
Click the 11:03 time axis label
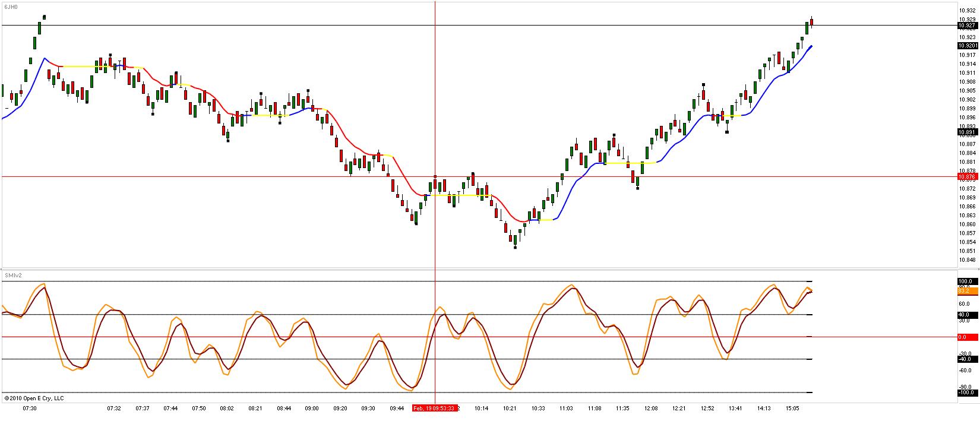(x=566, y=409)
